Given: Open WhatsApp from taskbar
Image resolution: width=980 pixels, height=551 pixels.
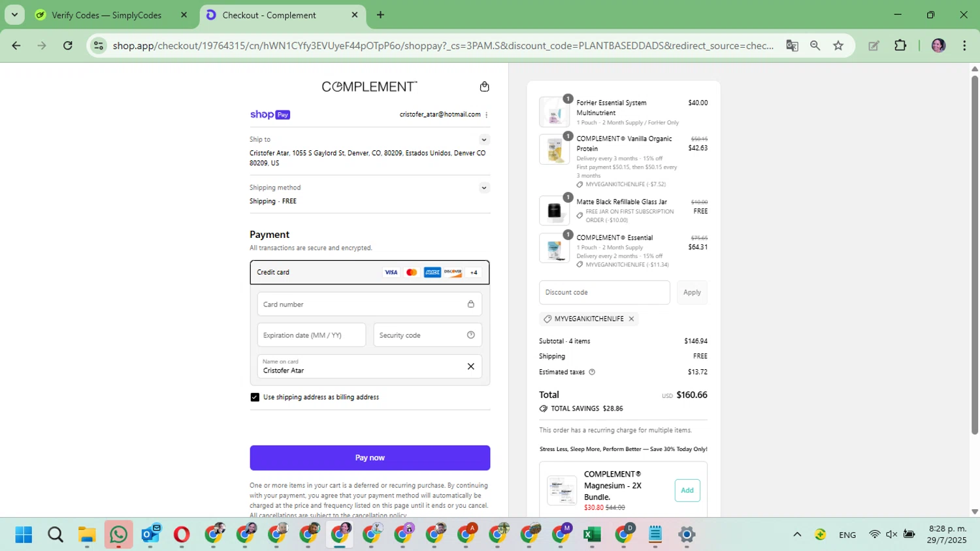Looking at the screenshot, I should pyautogui.click(x=118, y=535).
